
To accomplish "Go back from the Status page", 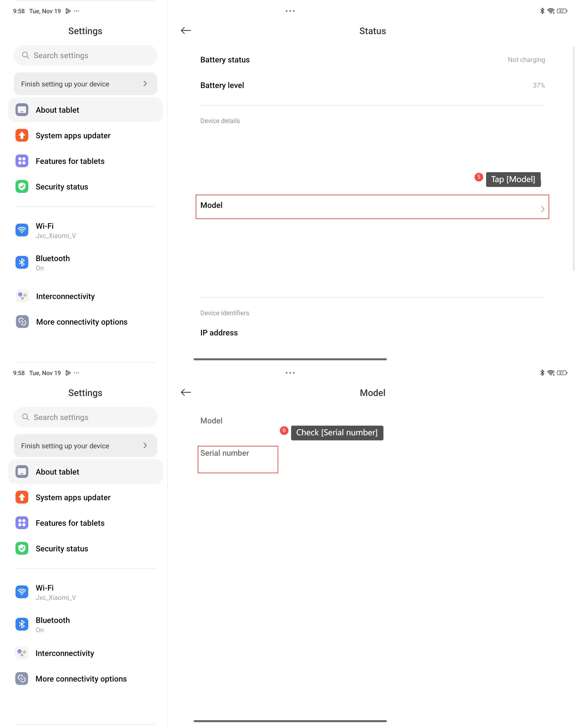I will click(x=186, y=31).
